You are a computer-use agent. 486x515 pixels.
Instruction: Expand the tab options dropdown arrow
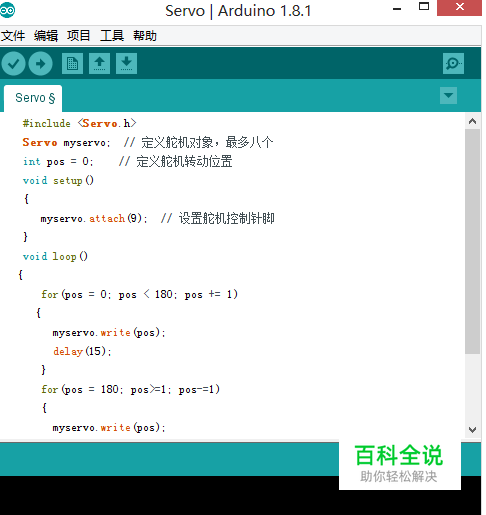[448, 96]
